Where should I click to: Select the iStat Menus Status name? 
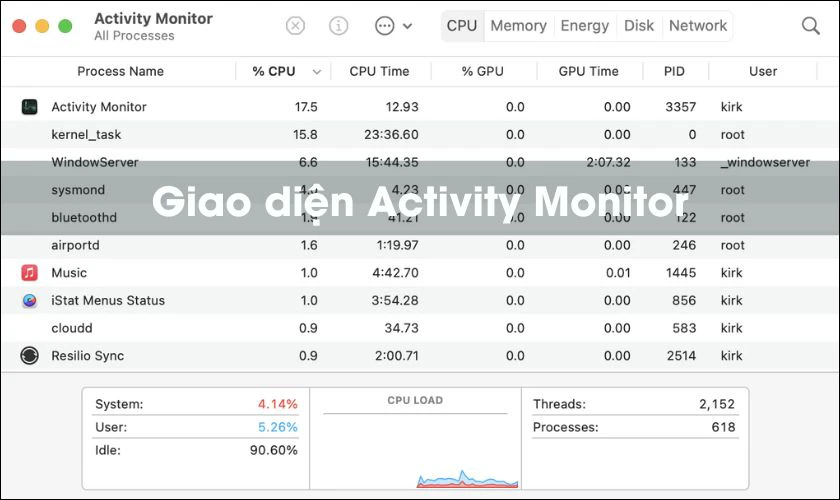coord(108,301)
